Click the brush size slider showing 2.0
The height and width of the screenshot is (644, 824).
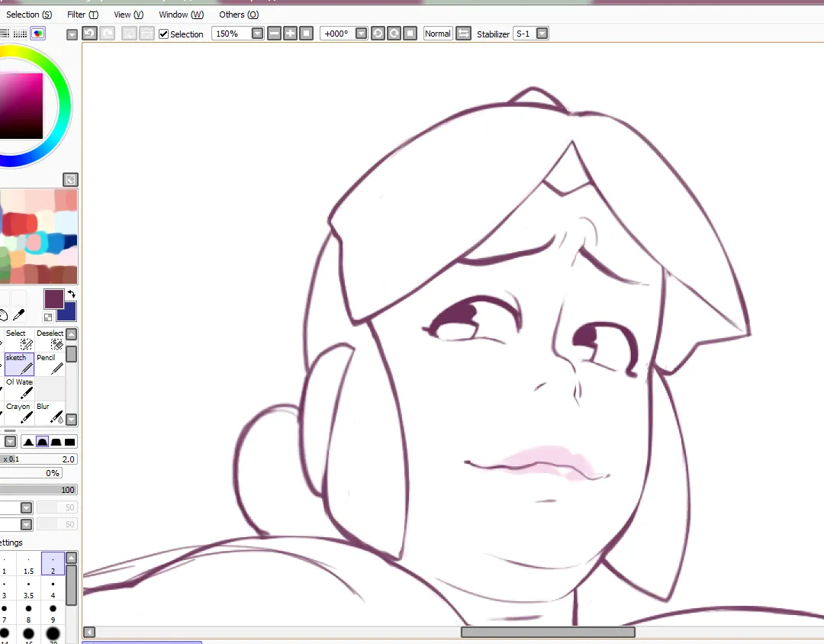[38, 459]
